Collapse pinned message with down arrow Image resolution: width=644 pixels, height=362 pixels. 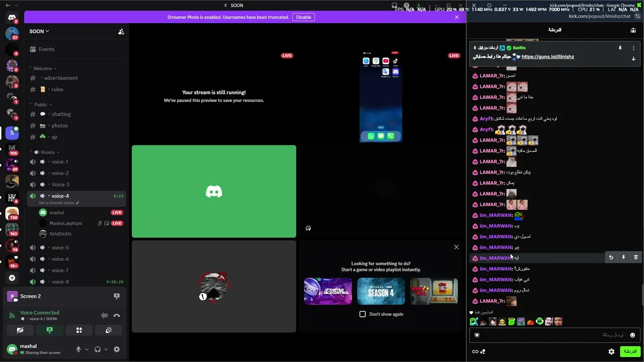633,59
